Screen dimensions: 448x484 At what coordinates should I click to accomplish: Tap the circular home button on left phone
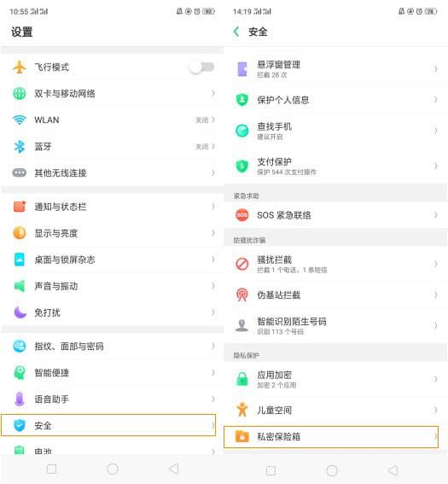113,469
